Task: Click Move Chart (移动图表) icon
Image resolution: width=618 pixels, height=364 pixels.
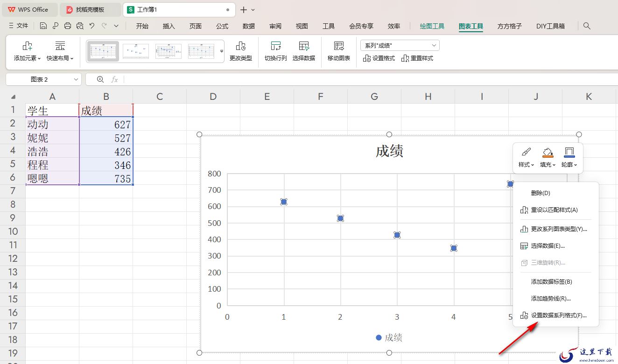Action: [339, 46]
